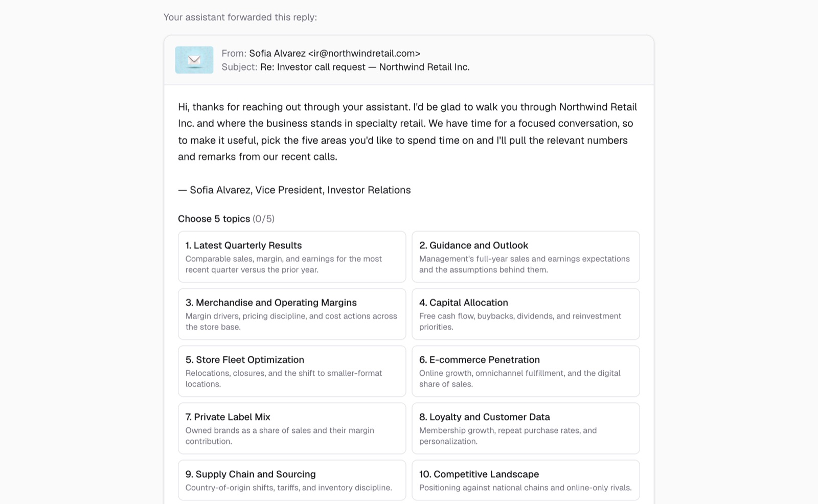This screenshot has height=504, width=818.
Task: Select Loyalty and Customer Data card
Action: (x=526, y=428)
